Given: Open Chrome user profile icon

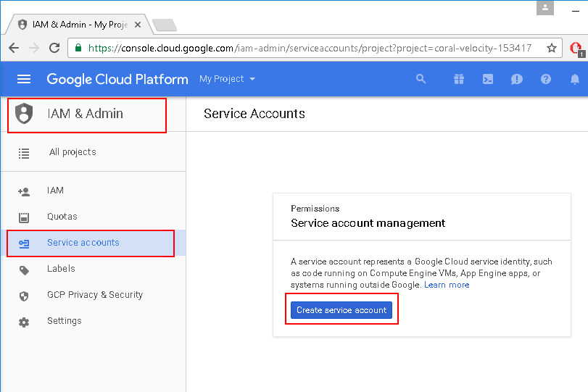Looking at the screenshot, I should pos(545,8).
